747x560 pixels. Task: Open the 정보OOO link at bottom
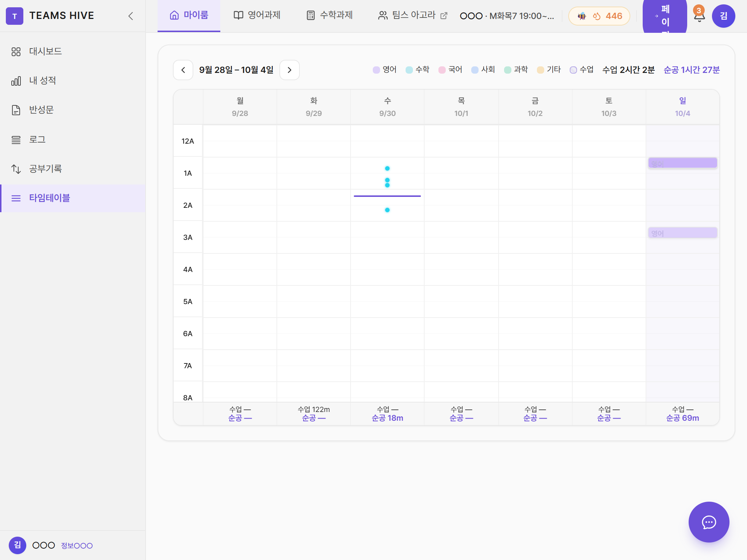point(77,546)
